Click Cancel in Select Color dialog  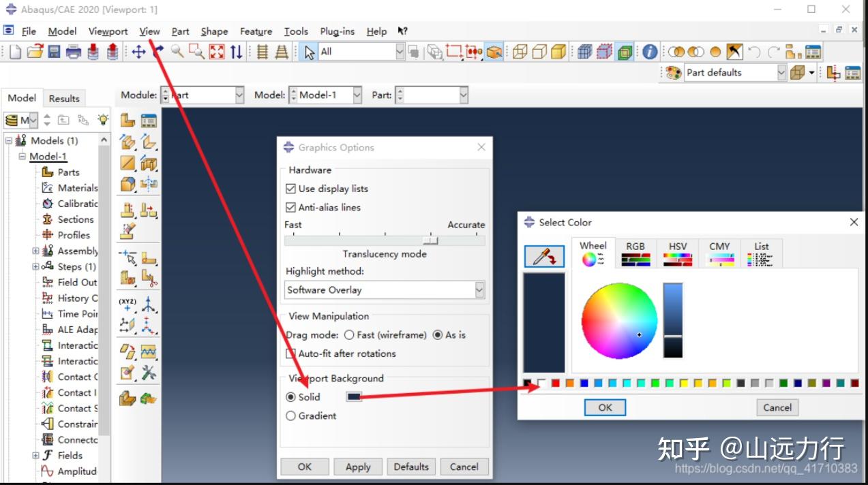pos(777,407)
